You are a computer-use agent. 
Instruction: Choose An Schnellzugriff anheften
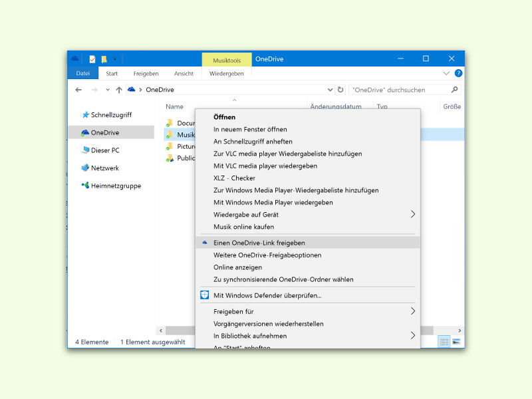(x=308, y=142)
